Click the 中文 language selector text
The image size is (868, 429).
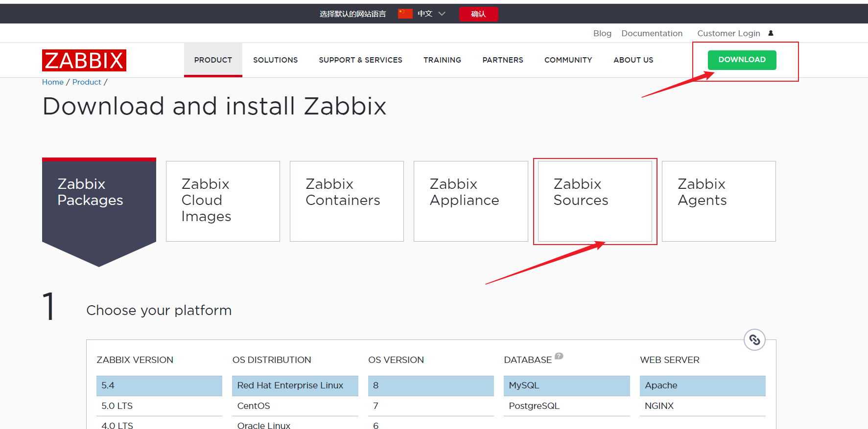[424, 14]
